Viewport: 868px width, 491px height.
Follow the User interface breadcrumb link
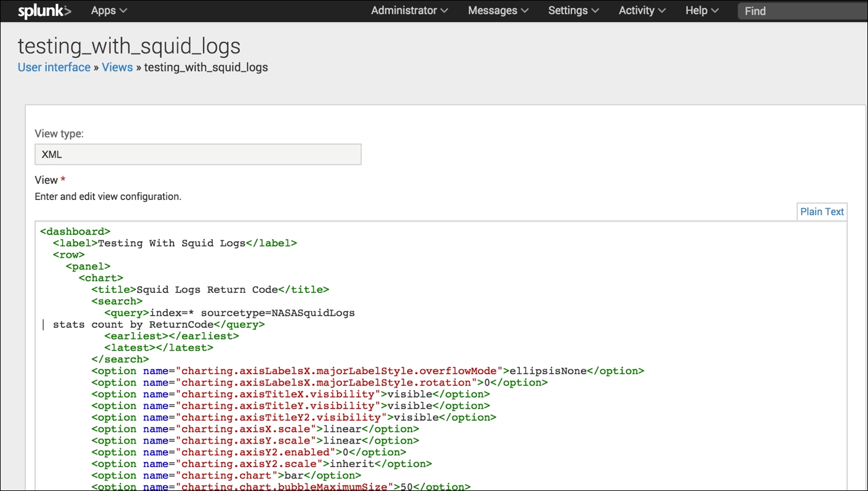[x=54, y=67]
